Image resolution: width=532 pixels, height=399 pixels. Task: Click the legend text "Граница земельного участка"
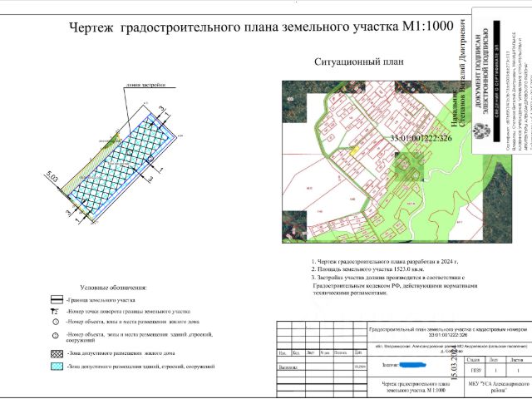[101, 300]
